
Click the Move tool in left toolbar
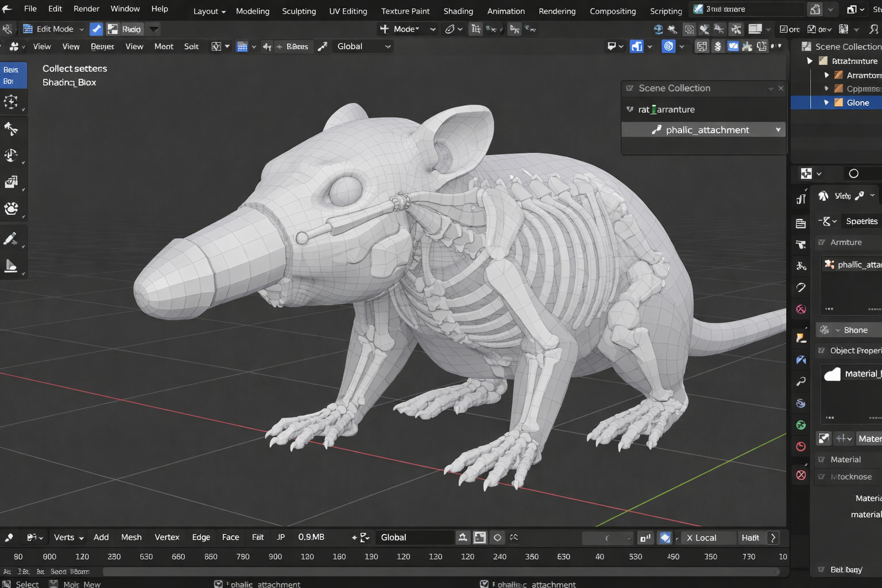11,129
